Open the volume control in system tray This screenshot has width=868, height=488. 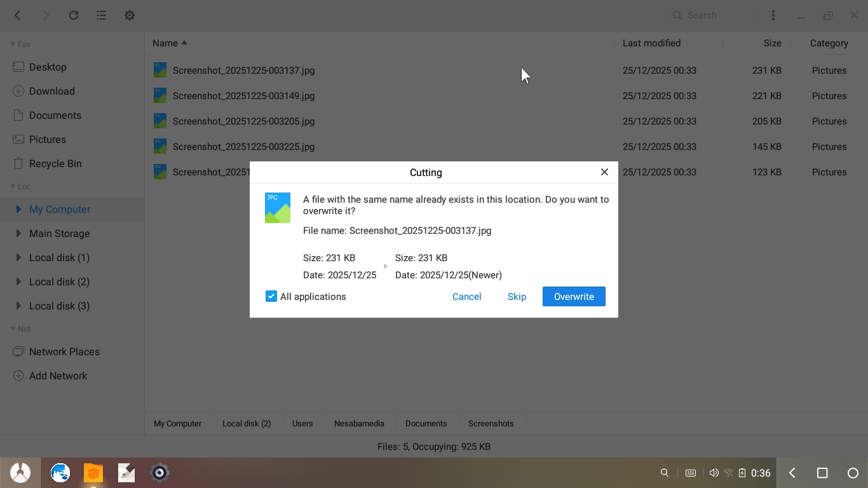pos(714,473)
